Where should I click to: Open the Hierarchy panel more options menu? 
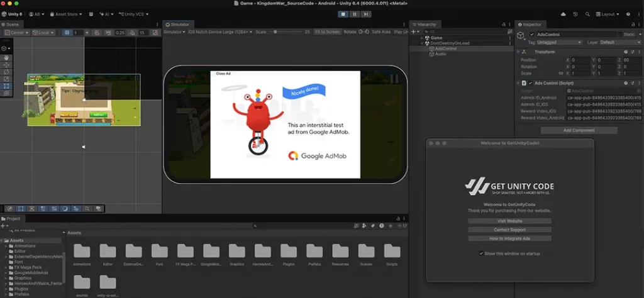tap(509, 25)
